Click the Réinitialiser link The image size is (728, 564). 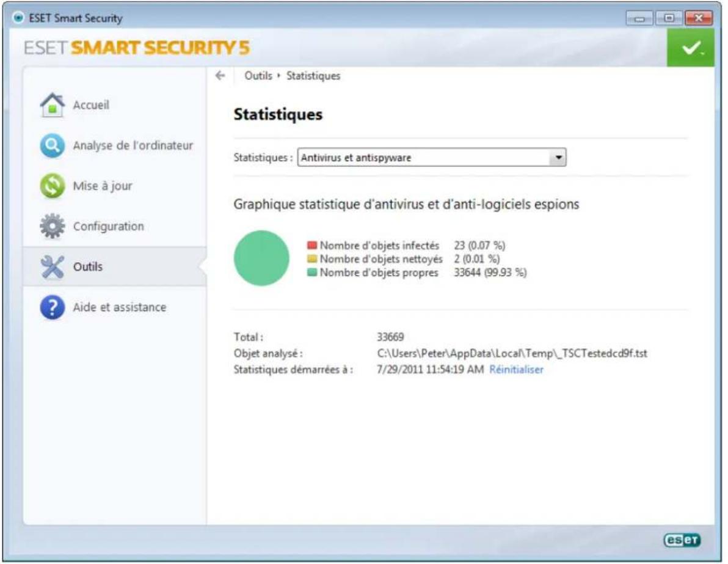click(x=516, y=369)
